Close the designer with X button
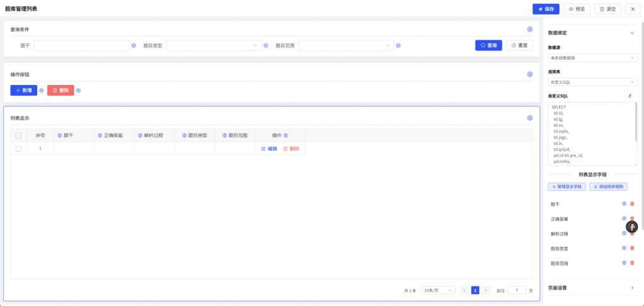The image size is (644, 306). (633, 9)
